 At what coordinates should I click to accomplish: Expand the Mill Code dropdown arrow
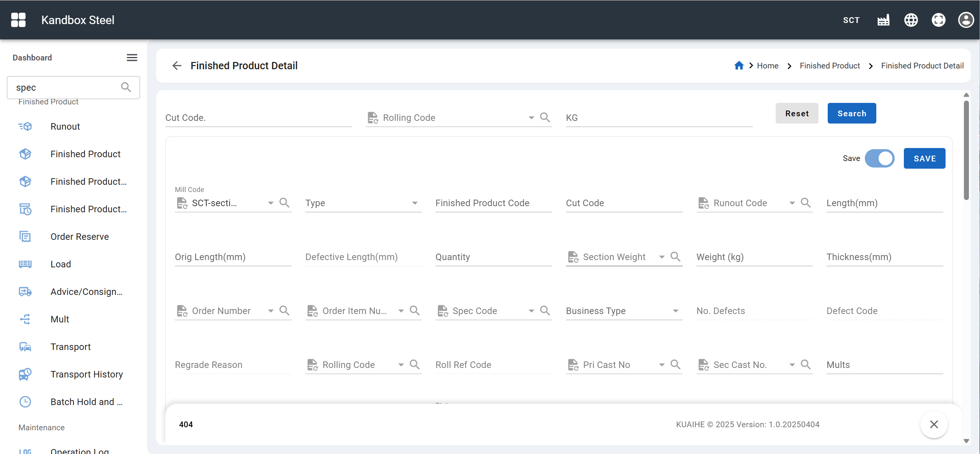click(271, 203)
